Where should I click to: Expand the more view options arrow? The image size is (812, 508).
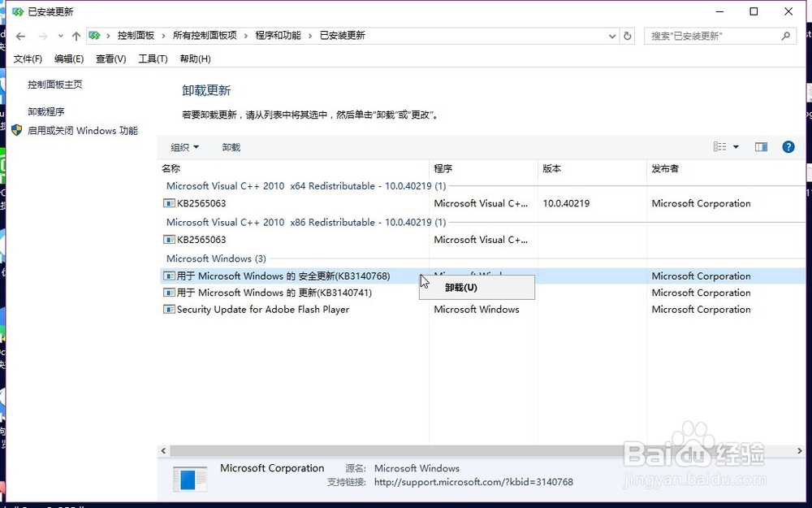click(x=736, y=147)
